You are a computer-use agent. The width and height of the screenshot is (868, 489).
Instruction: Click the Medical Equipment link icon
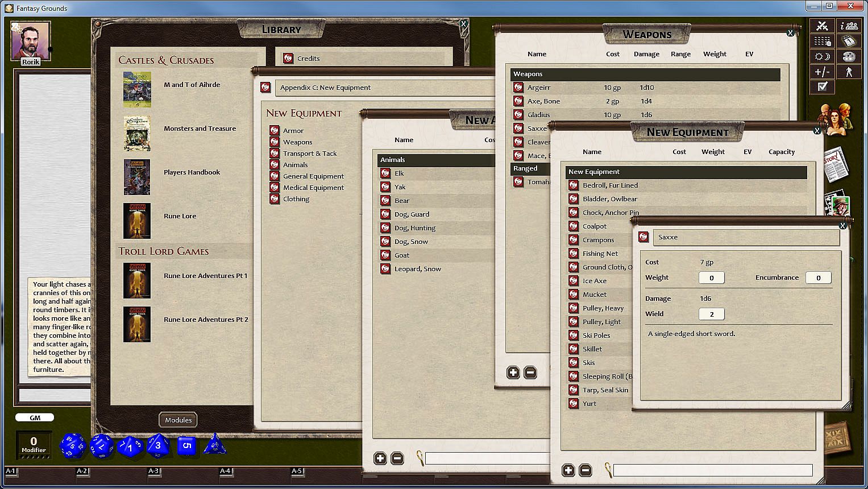click(x=275, y=187)
